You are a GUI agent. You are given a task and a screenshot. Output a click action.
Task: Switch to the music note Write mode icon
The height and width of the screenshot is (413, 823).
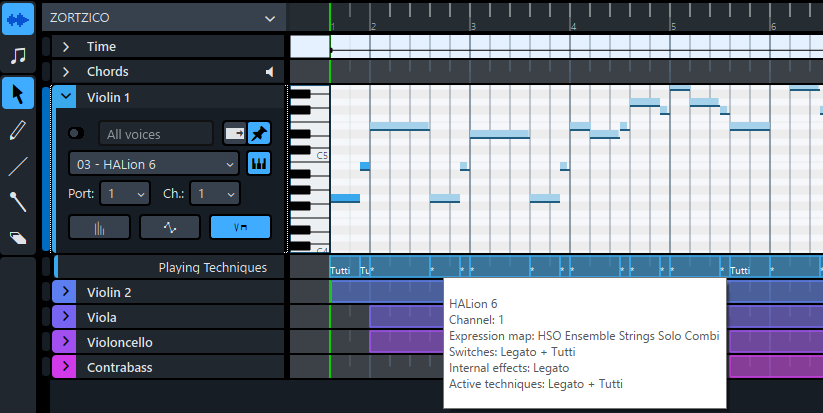coord(18,56)
